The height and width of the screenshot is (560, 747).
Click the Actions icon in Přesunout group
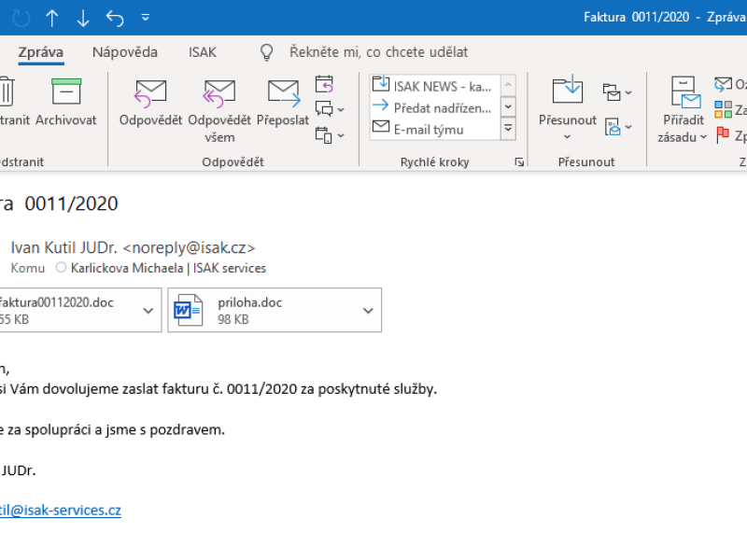613,127
